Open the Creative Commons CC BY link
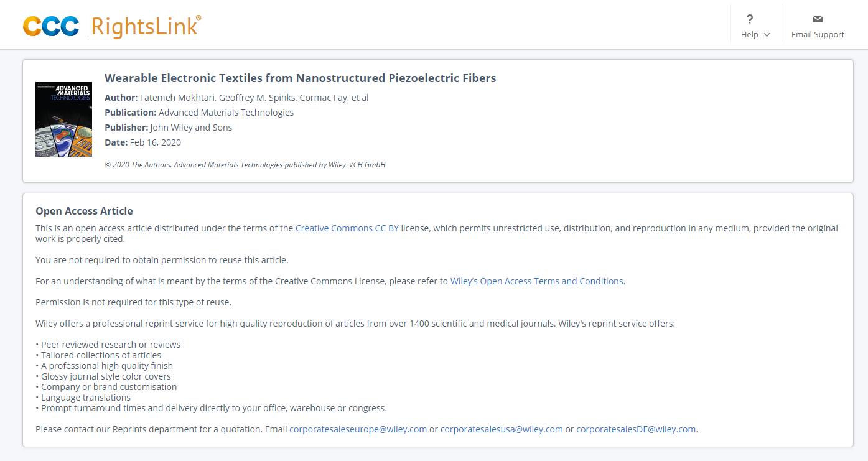 [347, 228]
